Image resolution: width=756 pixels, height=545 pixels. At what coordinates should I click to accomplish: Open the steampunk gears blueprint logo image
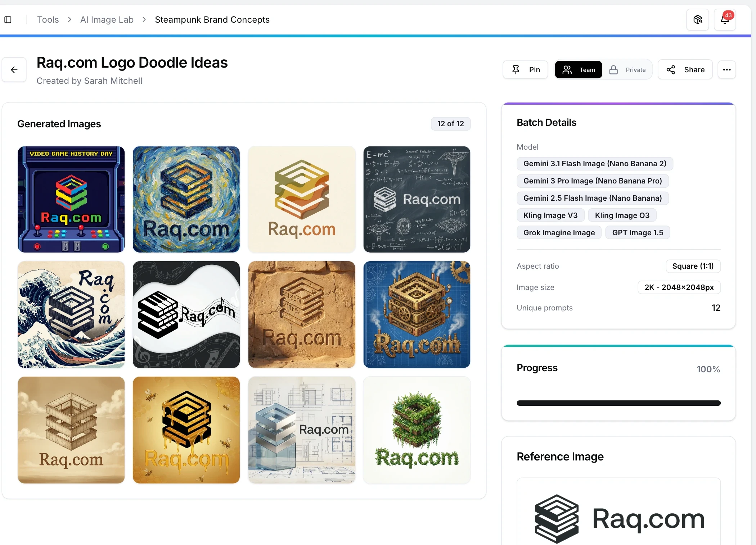[417, 314]
